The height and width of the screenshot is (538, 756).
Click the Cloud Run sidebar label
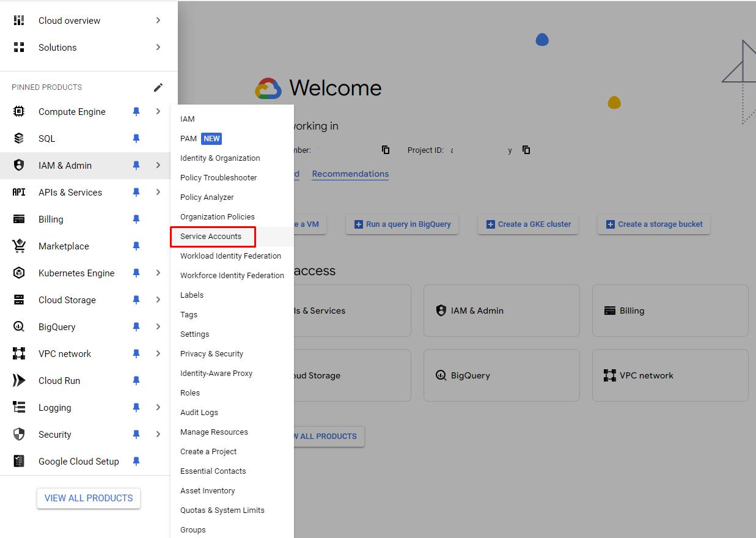(x=59, y=381)
